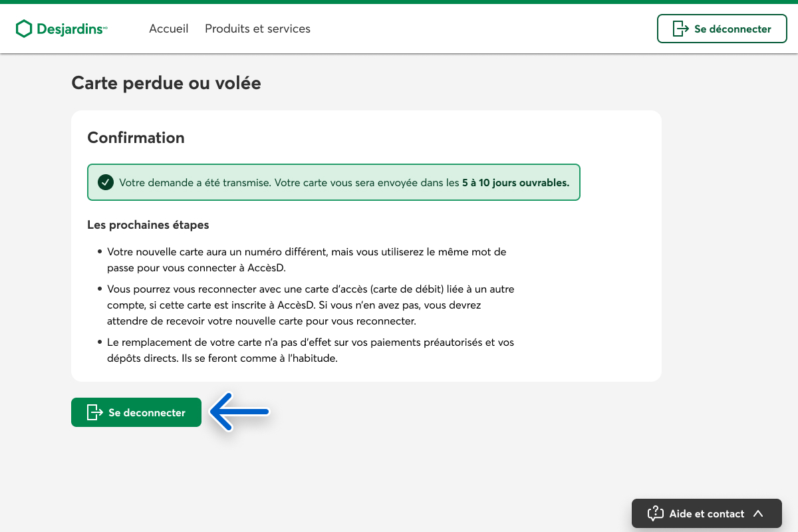This screenshot has width=798, height=532.
Task: Click the Desjardins wordmark in the header
Action: point(70,29)
